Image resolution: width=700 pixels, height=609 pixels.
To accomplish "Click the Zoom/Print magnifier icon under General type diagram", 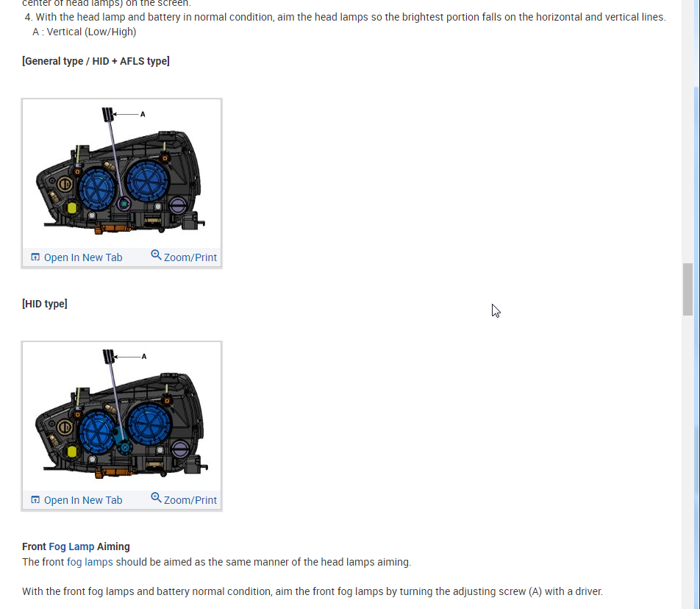I will click(156, 255).
